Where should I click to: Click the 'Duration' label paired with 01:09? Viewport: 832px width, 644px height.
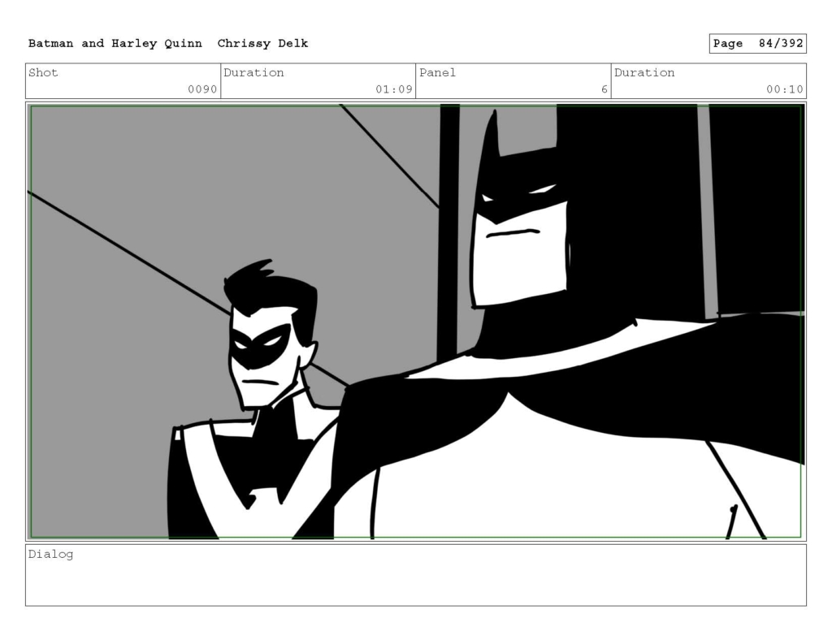pyautogui.click(x=253, y=72)
